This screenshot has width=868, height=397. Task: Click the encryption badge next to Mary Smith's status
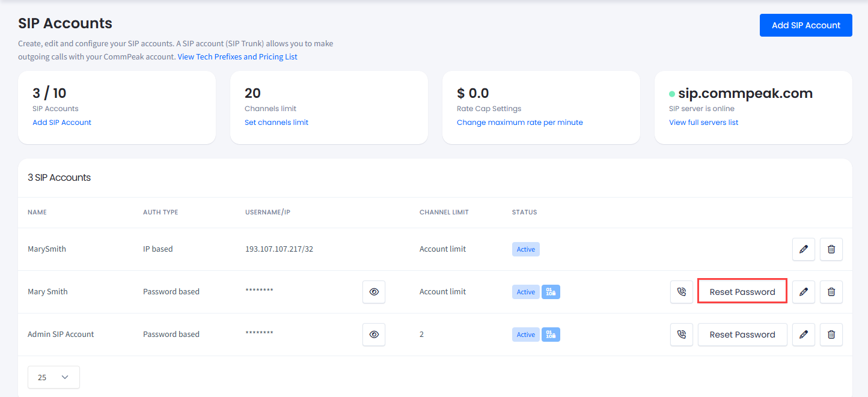551,291
